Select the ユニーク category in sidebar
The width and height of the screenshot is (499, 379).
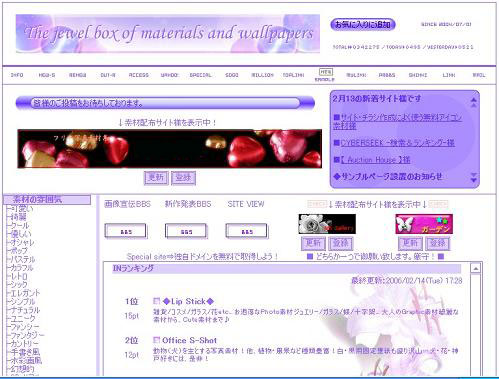tap(23, 318)
